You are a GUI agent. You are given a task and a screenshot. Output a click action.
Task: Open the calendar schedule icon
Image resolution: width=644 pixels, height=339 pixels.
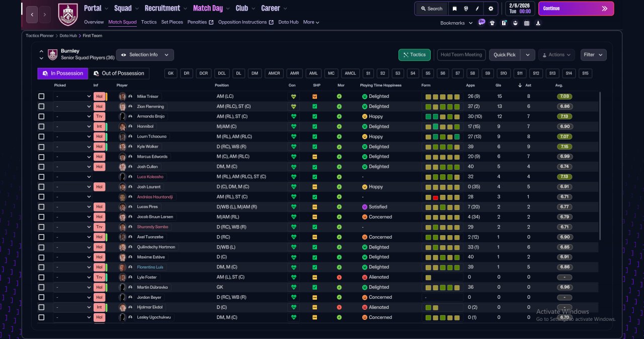[x=527, y=23]
